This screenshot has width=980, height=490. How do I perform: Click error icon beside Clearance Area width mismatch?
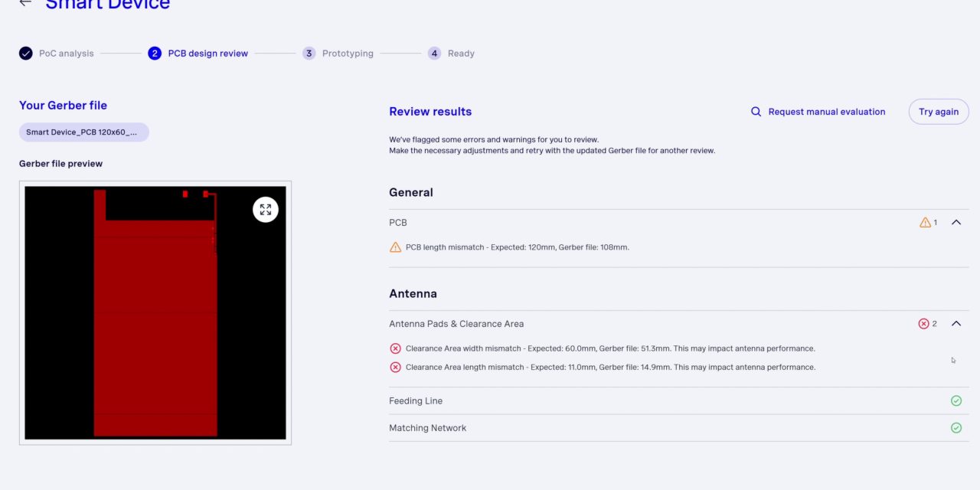coord(395,348)
